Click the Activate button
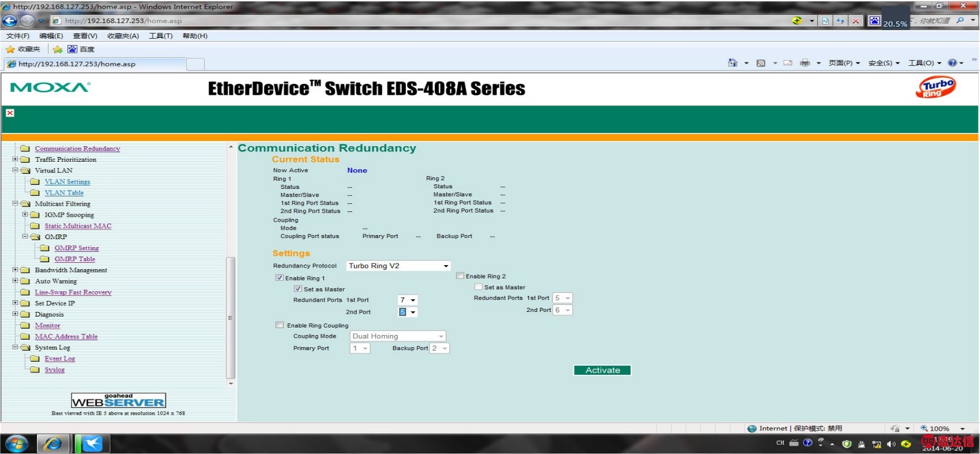 click(x=602, y=370)
